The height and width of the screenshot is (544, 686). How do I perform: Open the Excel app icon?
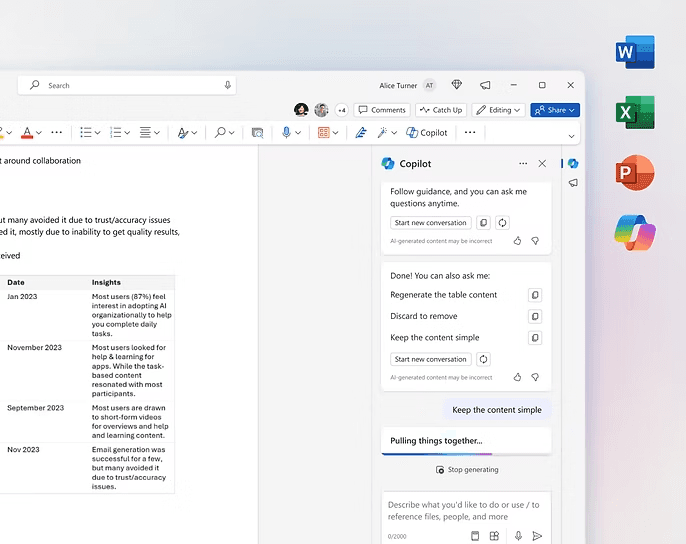pyautogui.click(x=635, y=112)
